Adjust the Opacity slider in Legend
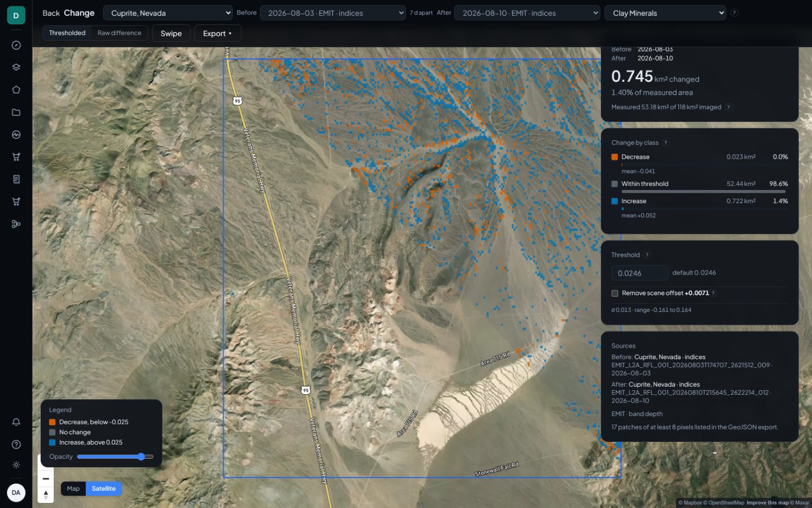 pyautogui.click(x=115, y=457)
